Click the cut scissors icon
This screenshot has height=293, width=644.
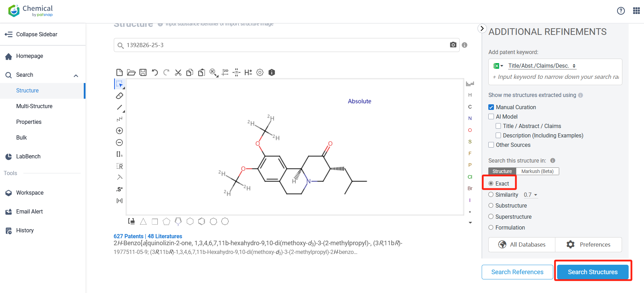pyautogui.click(x=178, y=72)
